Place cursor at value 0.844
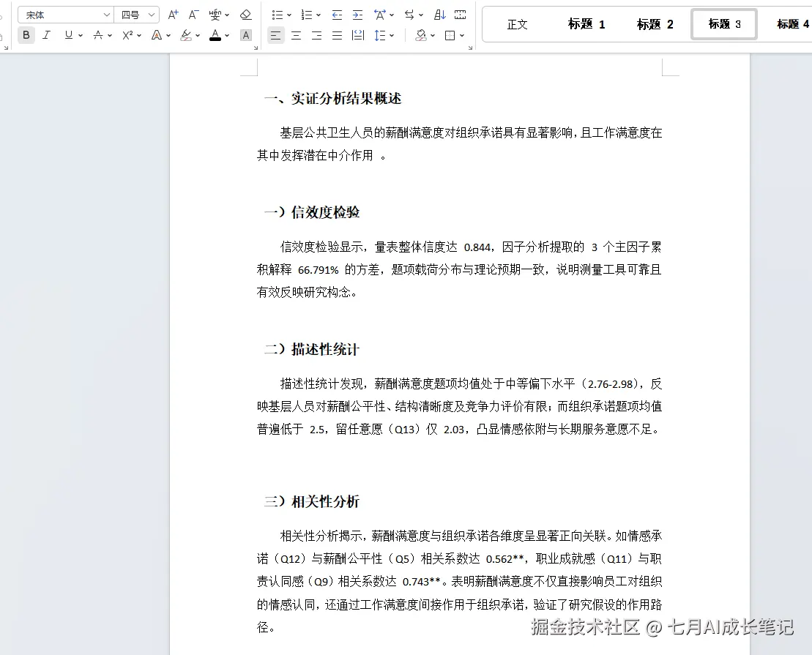The width and height of the screenshot is (812, 655). pos(477,247)
